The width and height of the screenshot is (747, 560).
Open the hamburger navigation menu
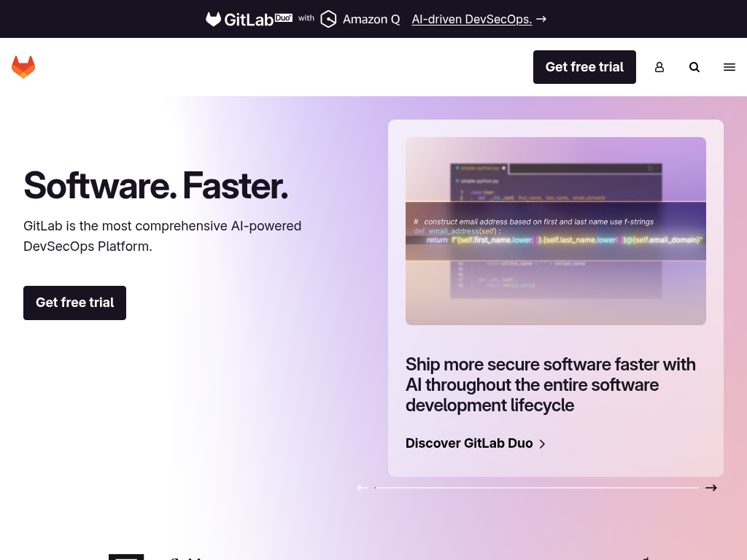729,67
